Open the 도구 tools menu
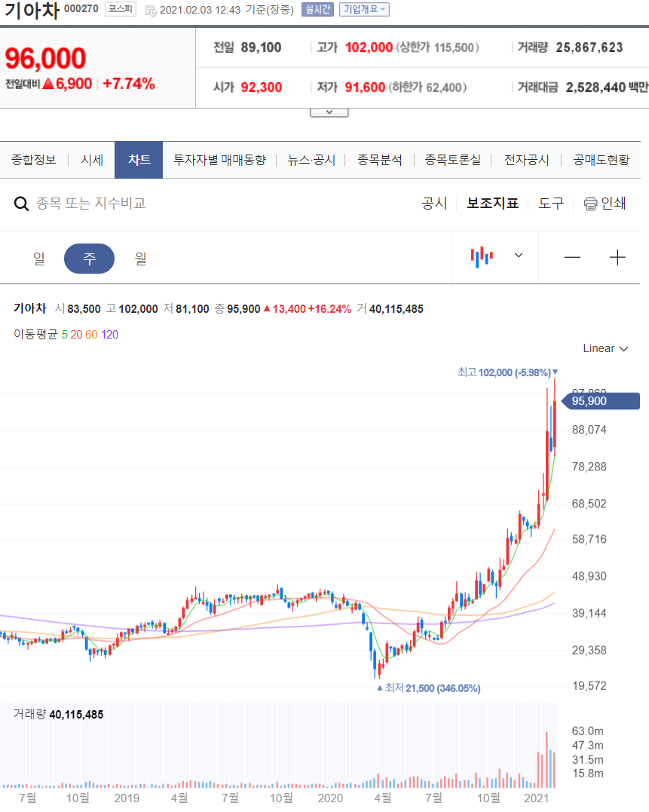This screenshot has width=649, height=812. pos(551,203)
